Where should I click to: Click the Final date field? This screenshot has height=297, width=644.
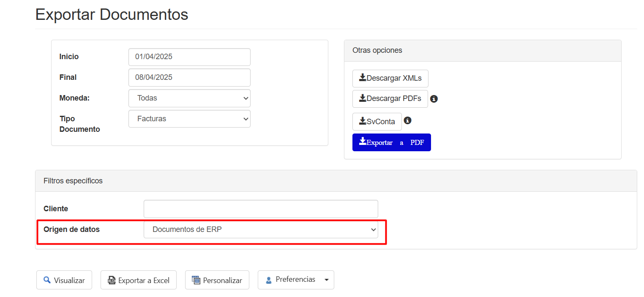coord(189,78)
